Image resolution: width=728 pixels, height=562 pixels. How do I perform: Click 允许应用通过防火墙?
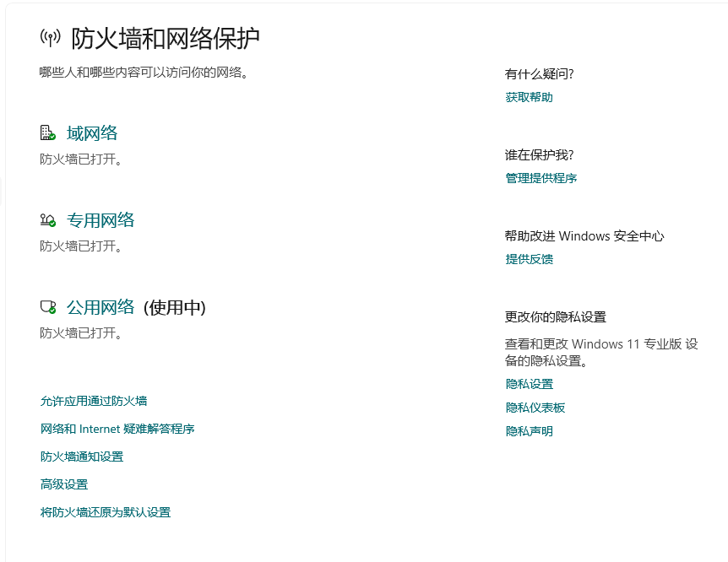[93, 401]
